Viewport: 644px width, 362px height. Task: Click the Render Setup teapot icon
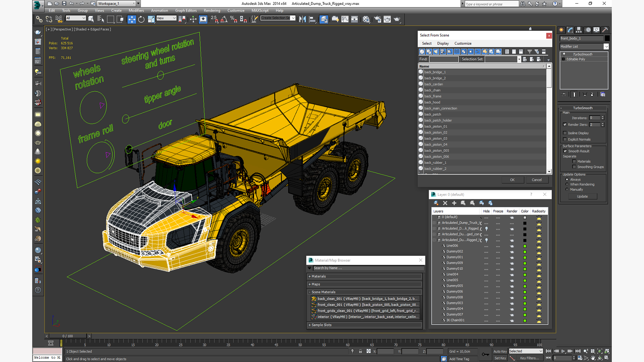click(x=377, y=19)
